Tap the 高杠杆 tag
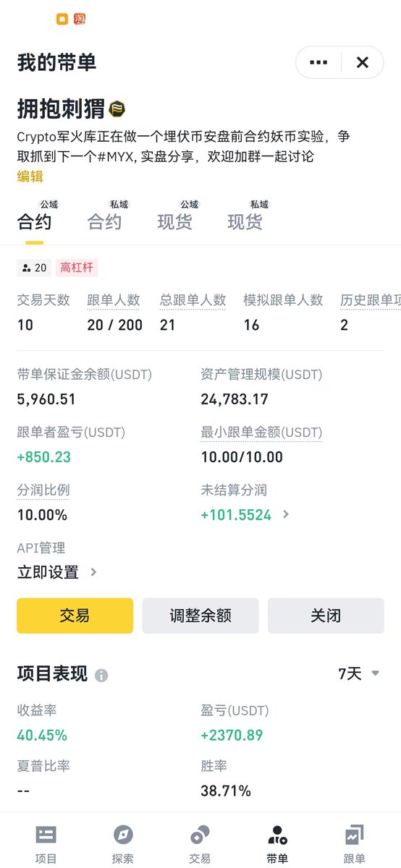This screenshot has width=401, height=868. (77, 268)
